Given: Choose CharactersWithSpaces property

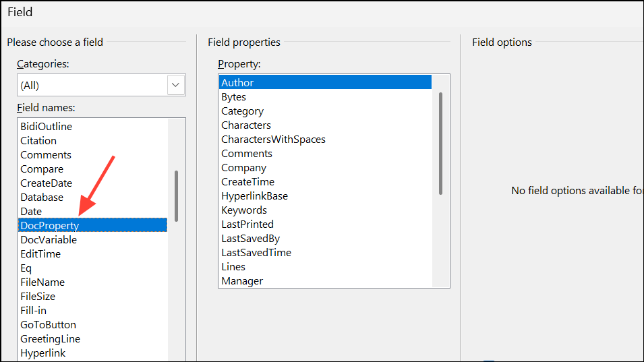Looking at the screenshot, I should [x=273, y=140].
